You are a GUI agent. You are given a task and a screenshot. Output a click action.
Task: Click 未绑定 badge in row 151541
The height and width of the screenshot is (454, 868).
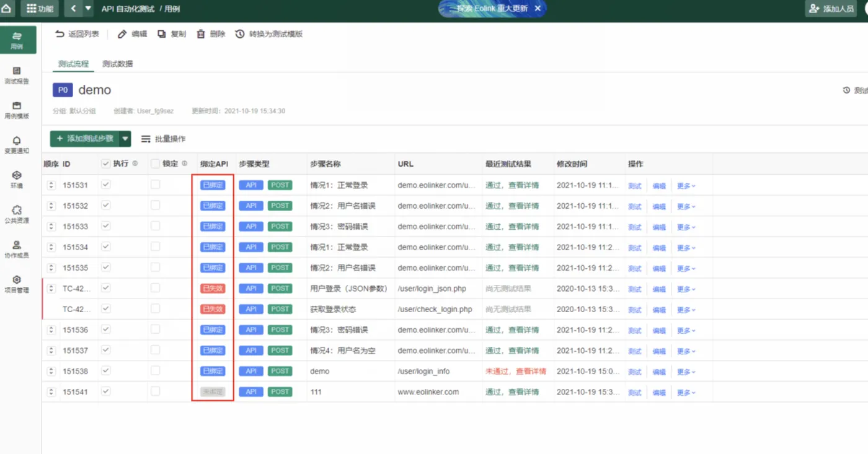click(213, 392)
